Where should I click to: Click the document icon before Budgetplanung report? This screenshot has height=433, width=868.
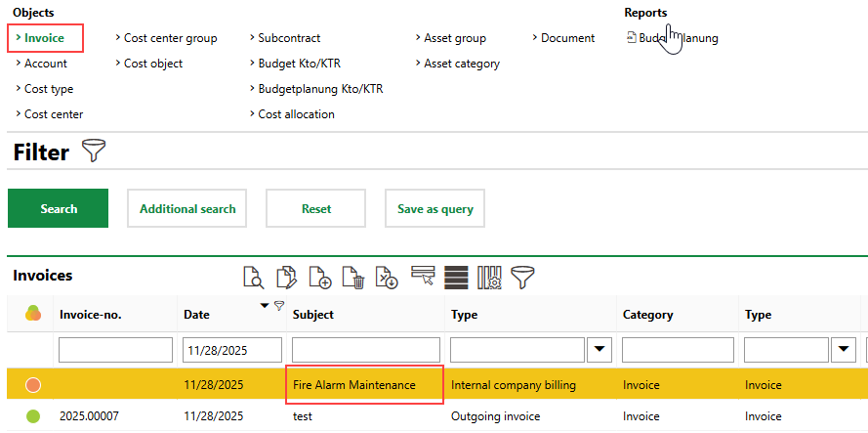(632, 38)
